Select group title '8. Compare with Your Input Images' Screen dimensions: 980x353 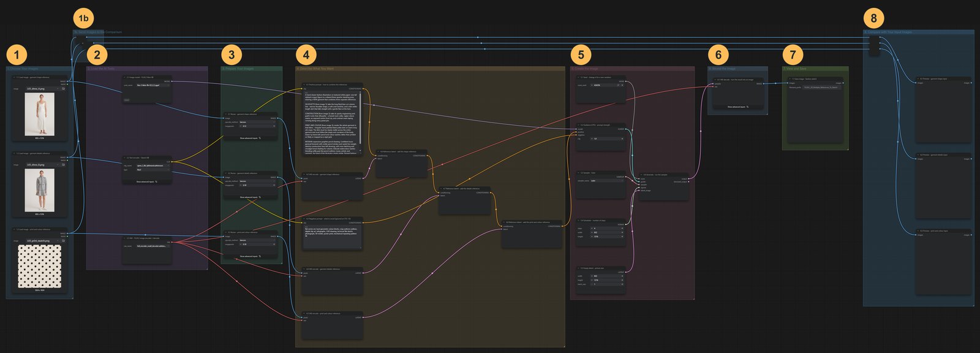pos(888,32)
